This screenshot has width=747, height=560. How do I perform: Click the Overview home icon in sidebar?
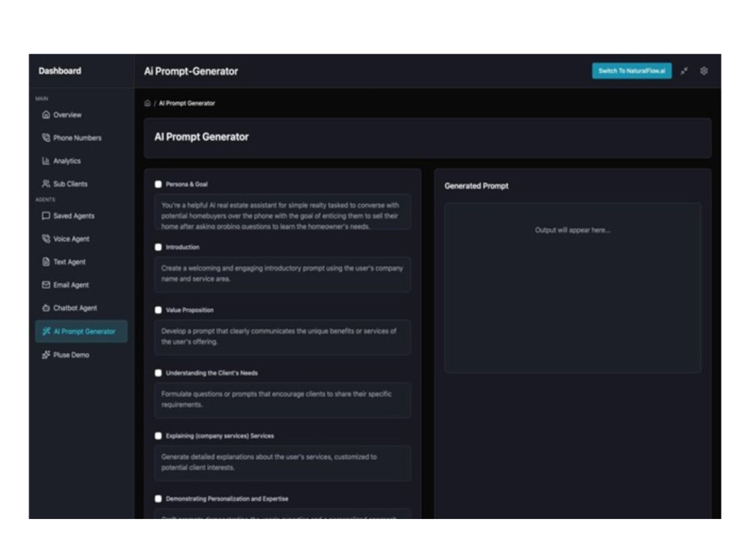46,115
